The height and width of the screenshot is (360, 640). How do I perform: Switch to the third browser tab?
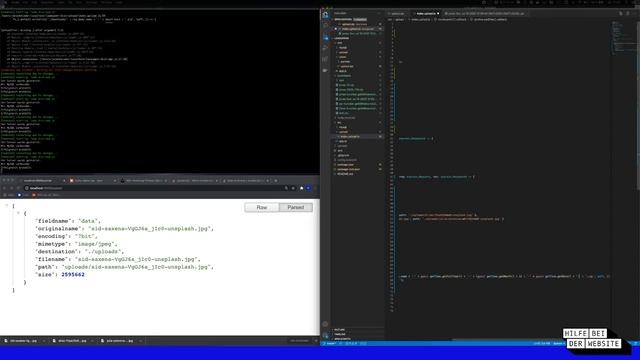(x=143, y=180)
